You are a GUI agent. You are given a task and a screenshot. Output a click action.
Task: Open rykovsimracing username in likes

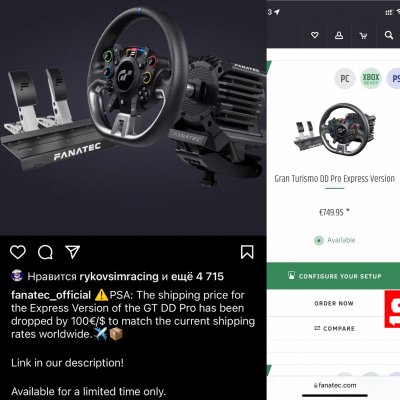tap(119, 276)
